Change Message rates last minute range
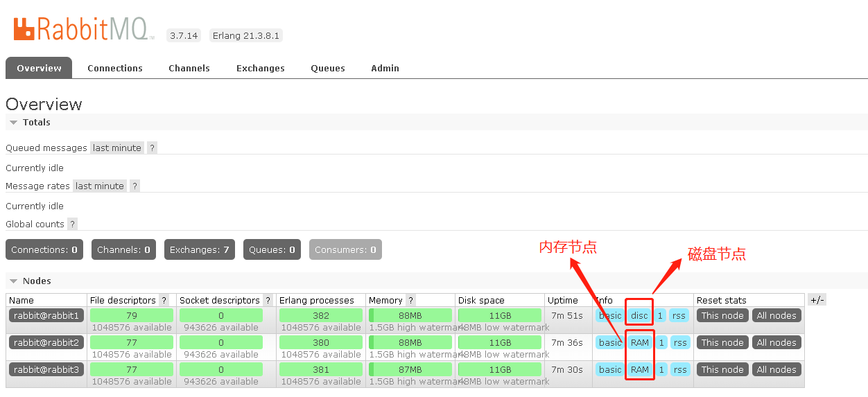The image size is (868, 397). [99, 186]
